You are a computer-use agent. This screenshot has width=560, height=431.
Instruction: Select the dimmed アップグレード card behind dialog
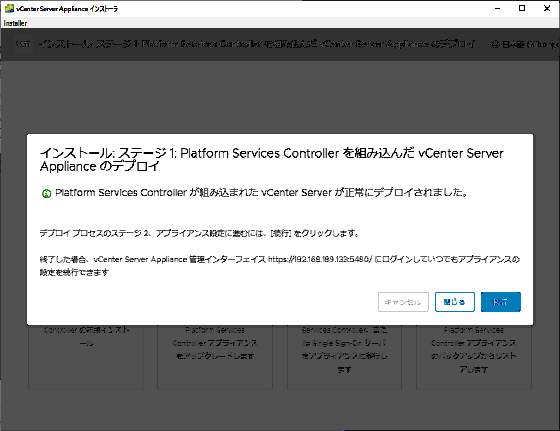click(215, 357)
